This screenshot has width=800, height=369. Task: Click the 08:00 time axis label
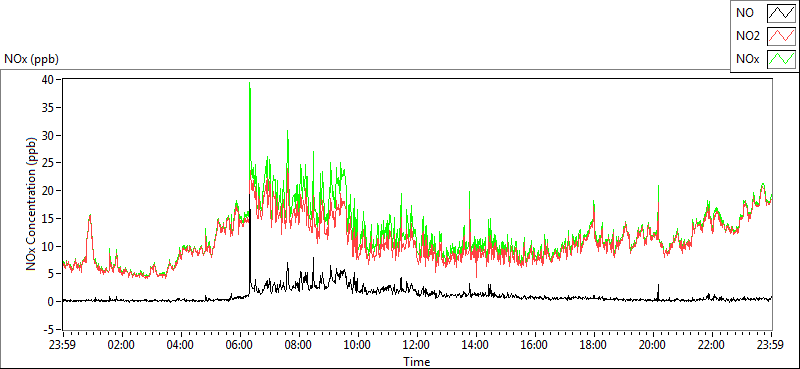click(x=298, y=344)
